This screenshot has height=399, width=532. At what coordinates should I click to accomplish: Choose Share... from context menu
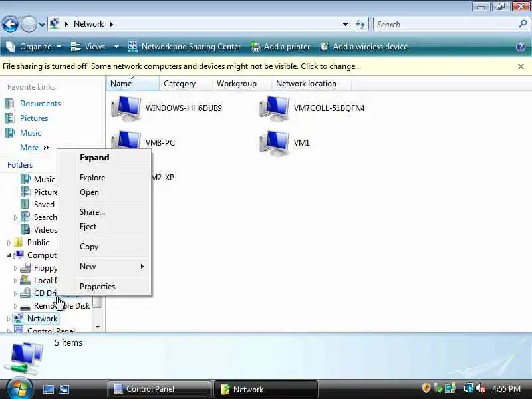click(92, 212)
